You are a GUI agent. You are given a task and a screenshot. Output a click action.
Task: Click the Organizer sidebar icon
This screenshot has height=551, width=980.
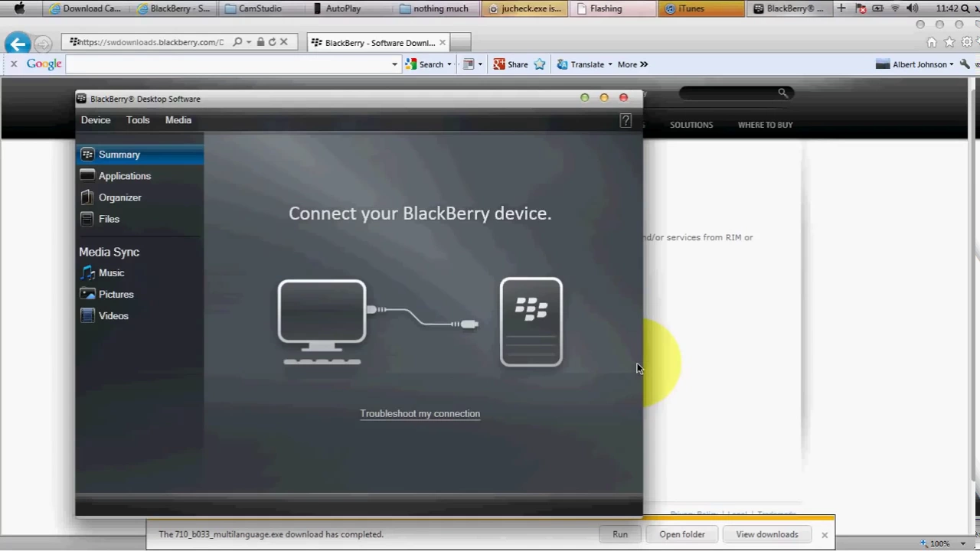click(x=87, y=197)
